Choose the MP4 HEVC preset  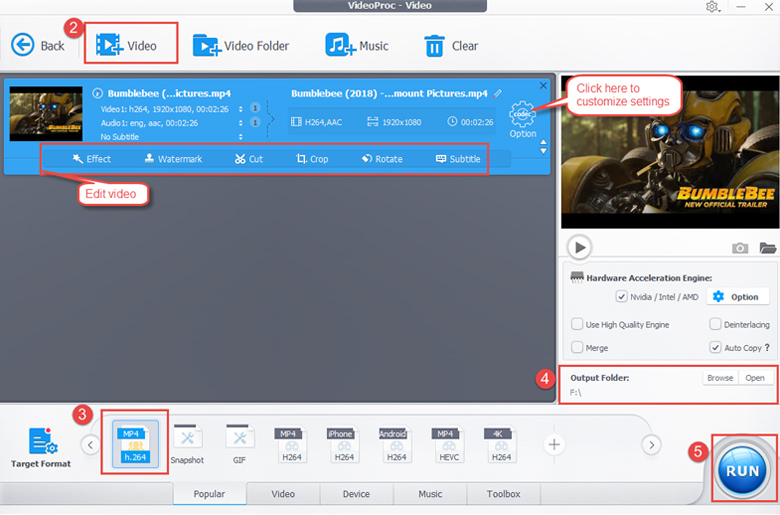pos(448,444)
